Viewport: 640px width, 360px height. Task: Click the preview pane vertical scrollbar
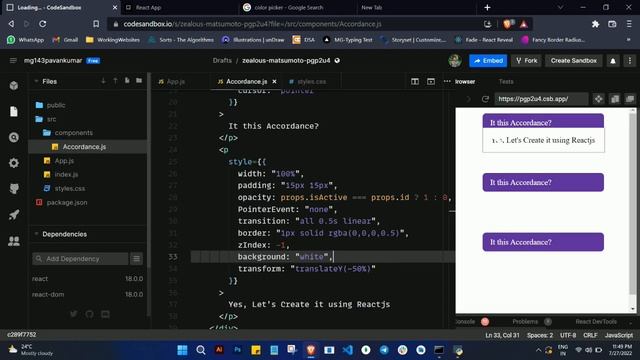(633, 204)
